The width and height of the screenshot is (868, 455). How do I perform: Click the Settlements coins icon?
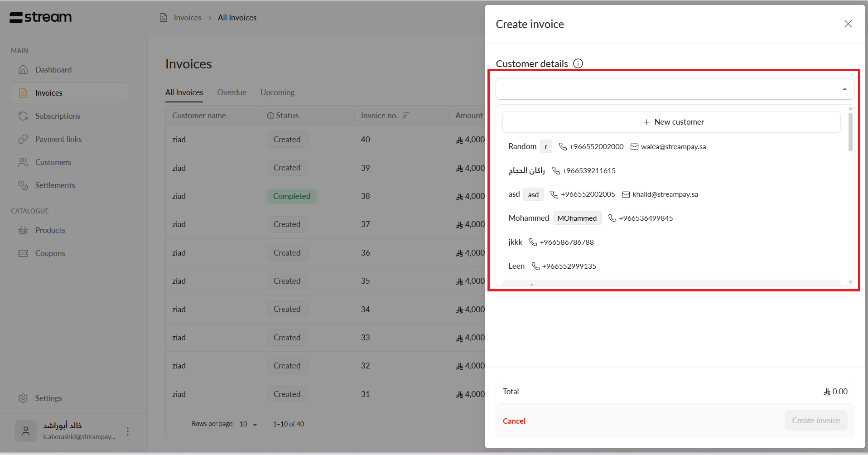click(23, 185)
